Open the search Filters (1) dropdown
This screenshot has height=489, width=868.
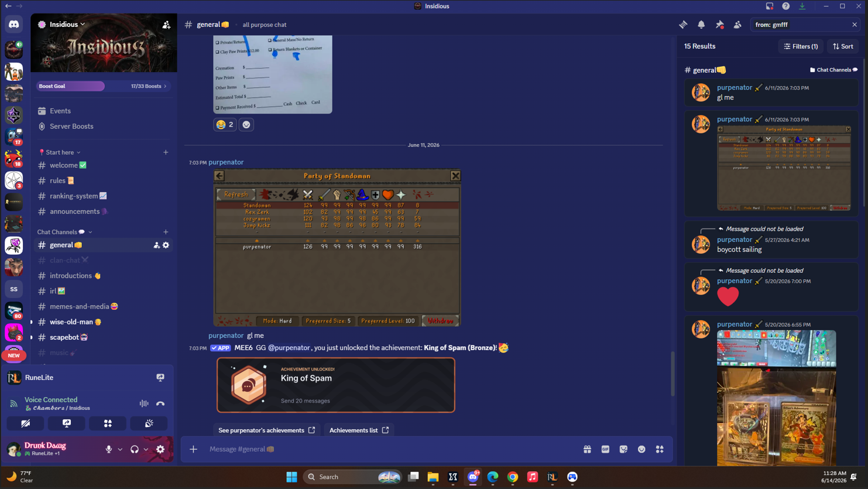pyautogui.click(x=801, y=46)
